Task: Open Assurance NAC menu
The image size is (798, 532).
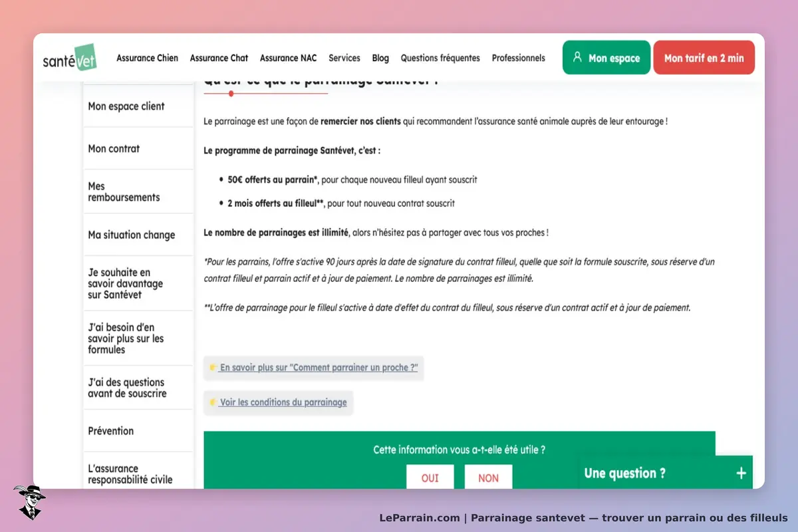Action: coord(288,58)
